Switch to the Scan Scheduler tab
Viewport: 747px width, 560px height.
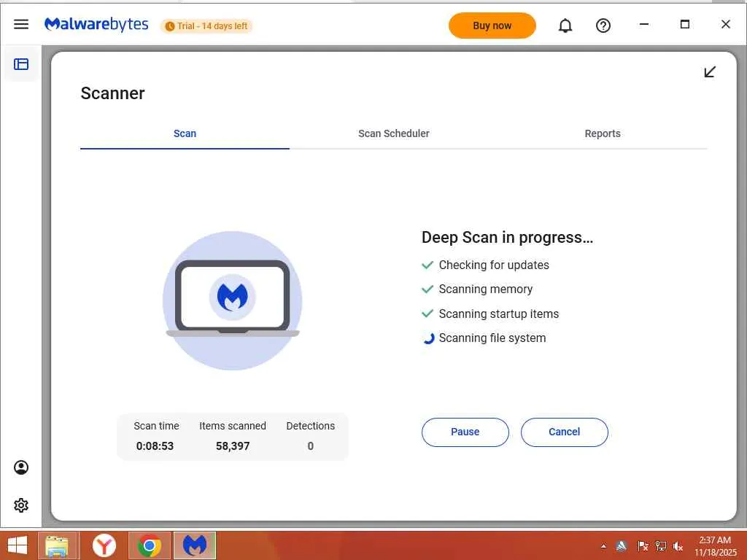point(393,134)
